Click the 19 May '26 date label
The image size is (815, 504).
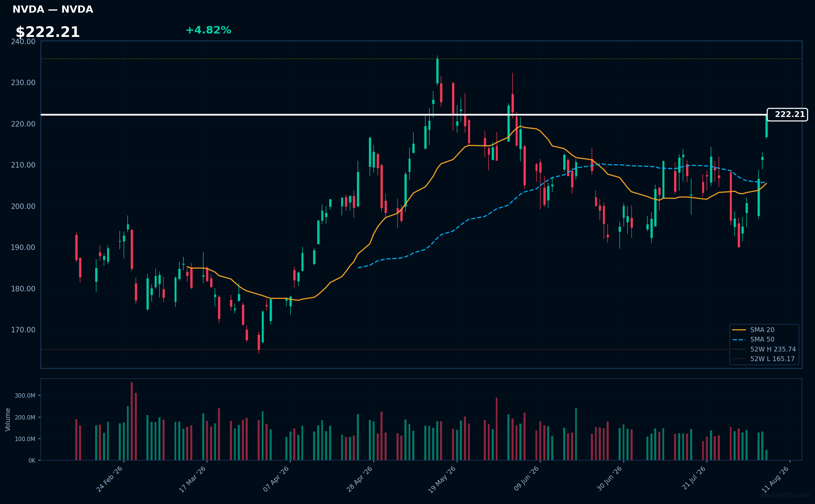tap(442, 479)
